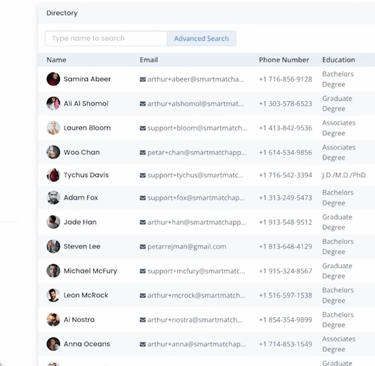Click Jade Han's profile avatar
The height and width of the screenshot is (366, 375).
[53, 222]
